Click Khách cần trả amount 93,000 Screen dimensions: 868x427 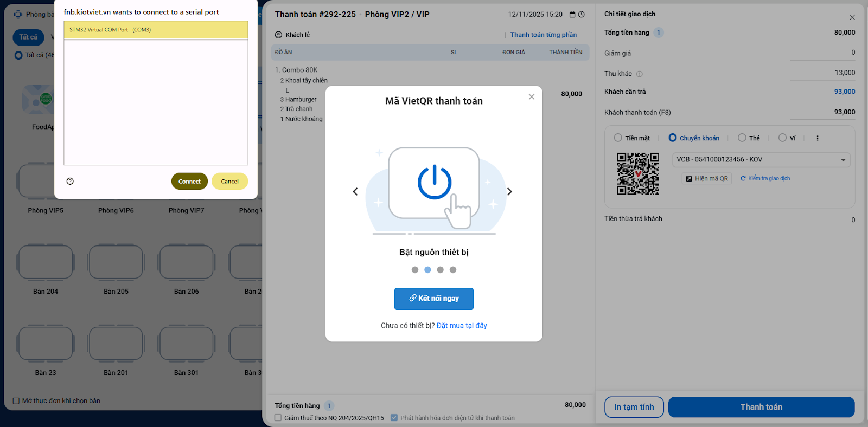point(845,92)
